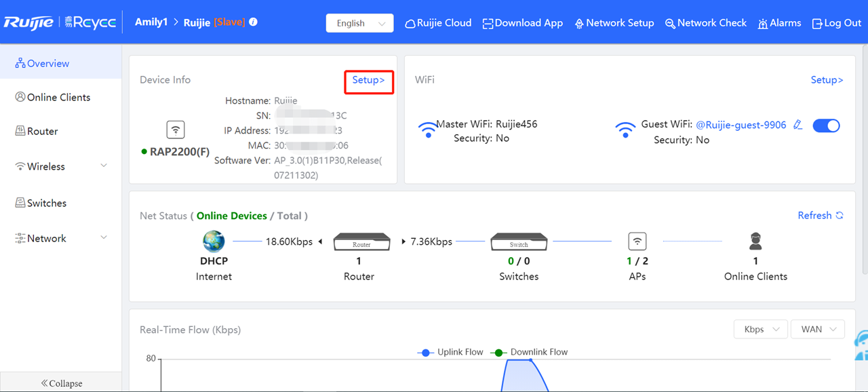Run Network Check
This screenshot has width=868, height=392.
tap(706, 23)
